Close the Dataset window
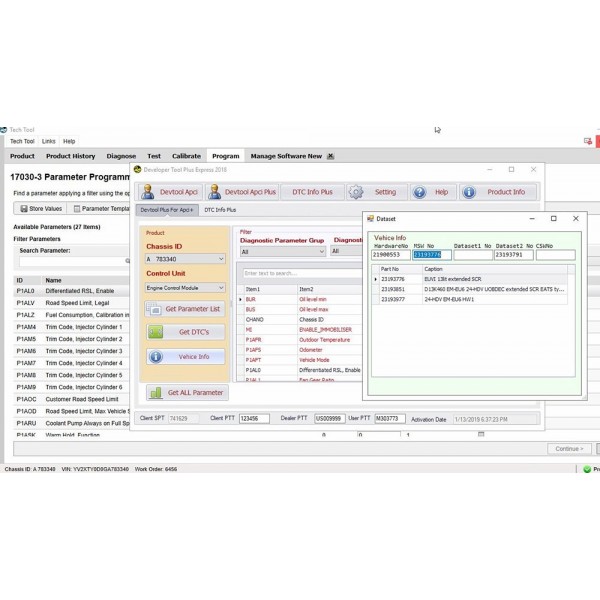Screen dimensions: 600x600 click(x=576, y=218)
